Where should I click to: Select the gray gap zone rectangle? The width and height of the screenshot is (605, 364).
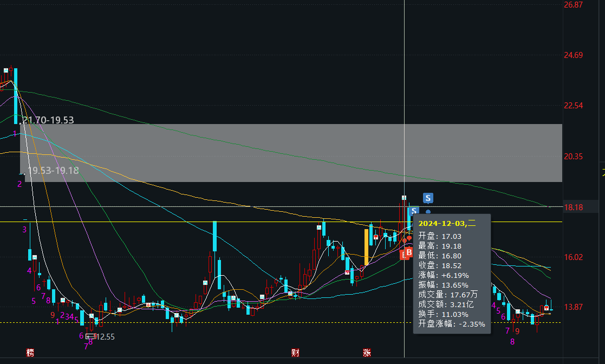[x=291, y=153]
